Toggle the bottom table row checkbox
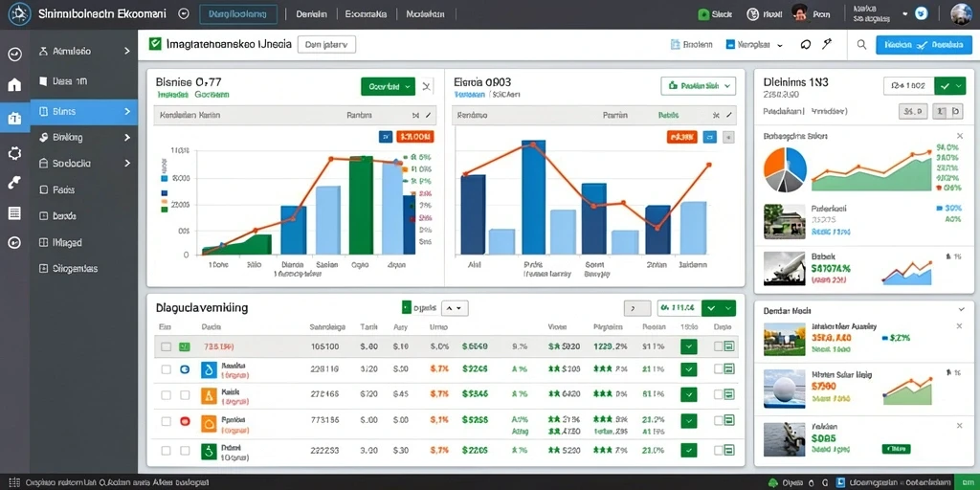Viewport: 980px width, 490px height. (166, 450)
